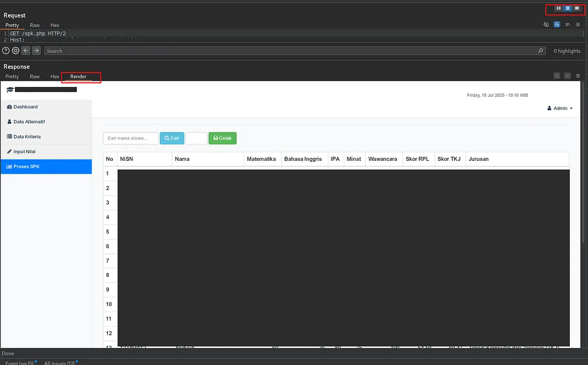The height and width of the screenshot is (365, 588).
Task: Click the green Cetak print button
Action: click(x=222, y=138)
